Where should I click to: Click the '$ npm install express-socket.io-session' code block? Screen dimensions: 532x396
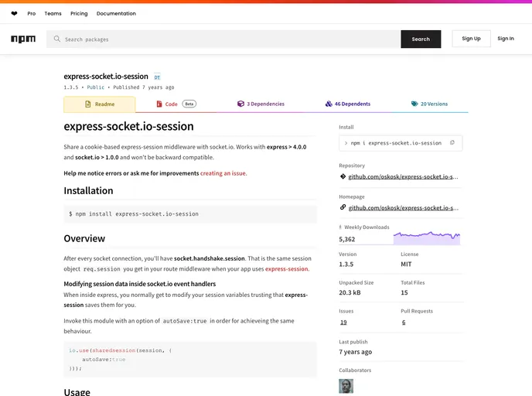point(190,214)
